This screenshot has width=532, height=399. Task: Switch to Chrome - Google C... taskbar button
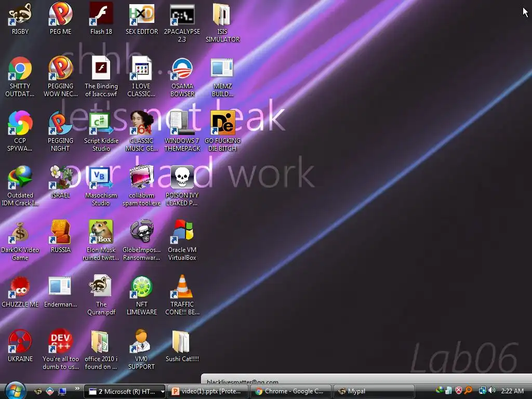click(x=290, y=392)
